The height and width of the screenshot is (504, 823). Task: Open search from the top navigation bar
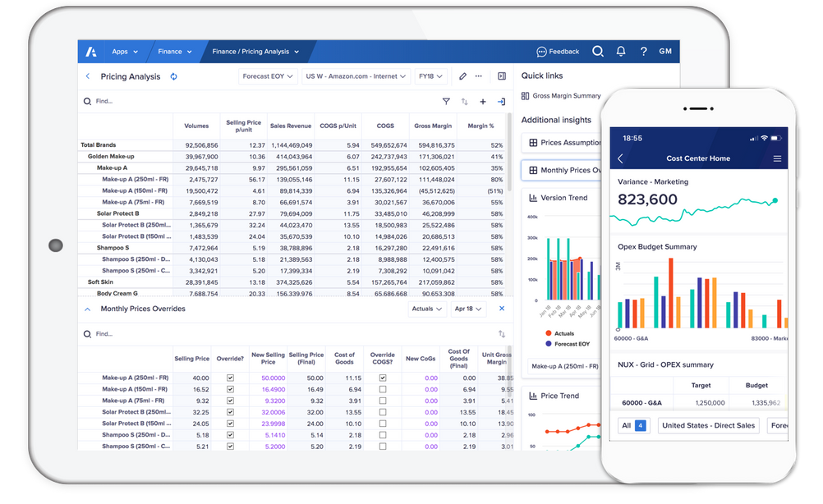tap(598, 50)
